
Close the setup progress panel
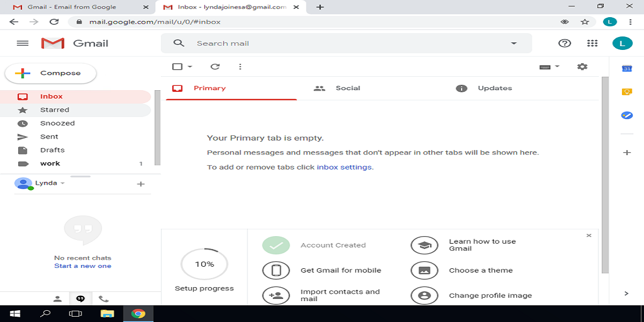(589, 236)
